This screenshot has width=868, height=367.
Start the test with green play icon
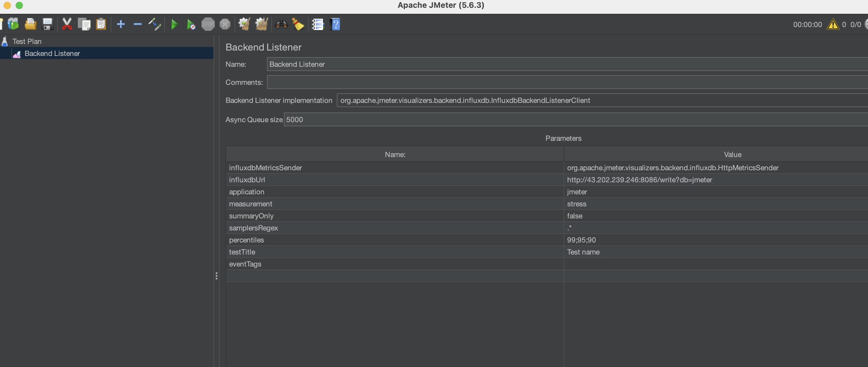174,24
